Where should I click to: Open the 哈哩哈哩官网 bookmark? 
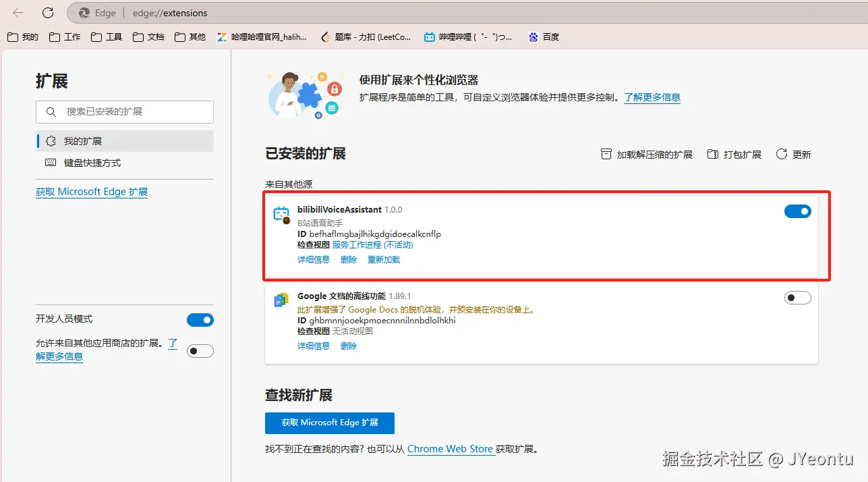click(262, 37)
